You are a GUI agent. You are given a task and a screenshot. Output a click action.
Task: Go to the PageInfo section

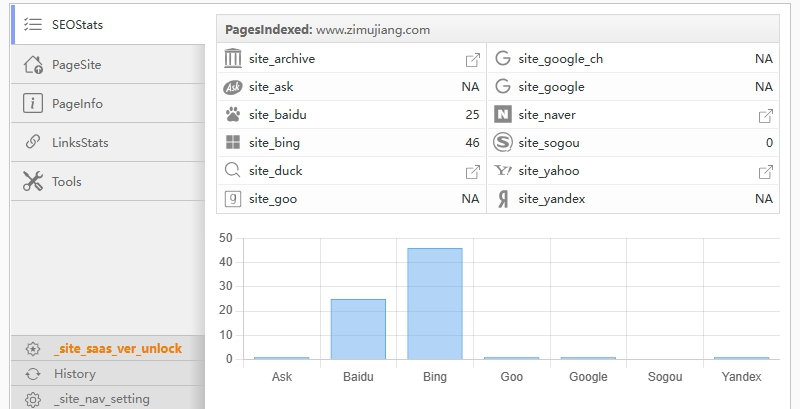[77, 104]
